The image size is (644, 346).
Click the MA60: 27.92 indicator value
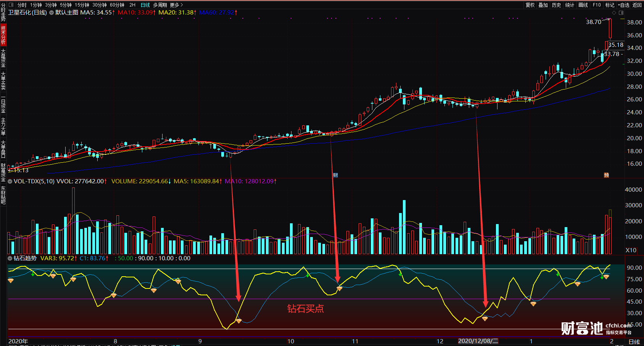pyautogui.click(x=218, y=13)
